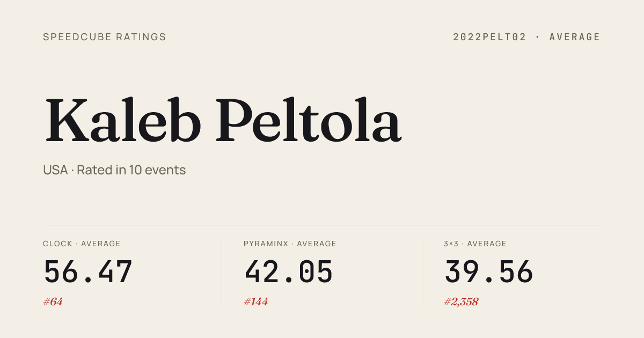Viewport: 644px width, 338px height.
Task: Click the USA country text
Action: pyautogui.click(x=55, y=170)
